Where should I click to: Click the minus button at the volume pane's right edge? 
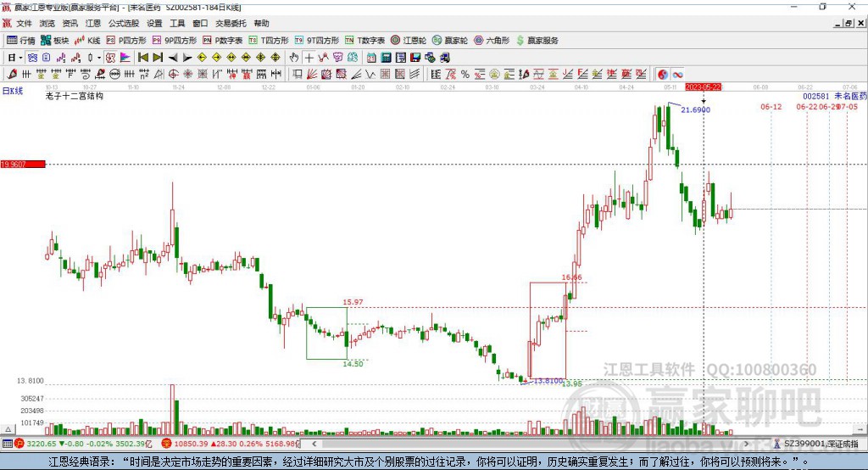pos(860,429)
